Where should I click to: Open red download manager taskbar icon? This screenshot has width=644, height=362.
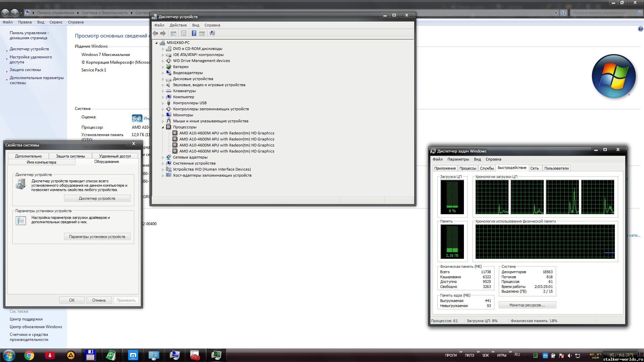click(x=50, y=355)
